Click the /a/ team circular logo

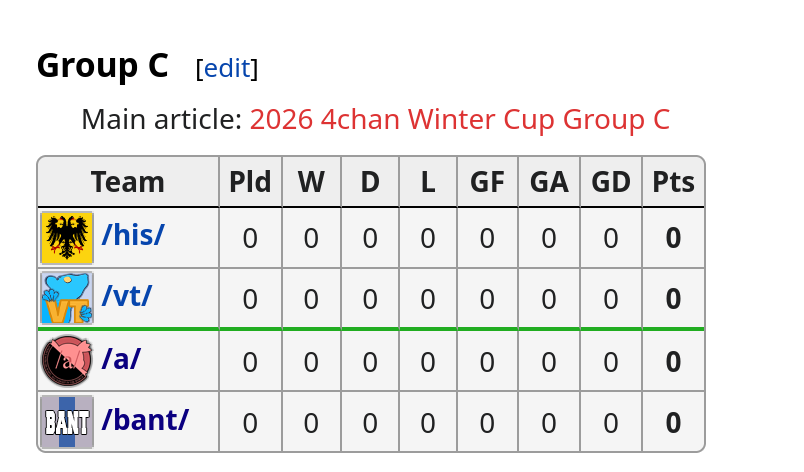click(x=67, y=361)
